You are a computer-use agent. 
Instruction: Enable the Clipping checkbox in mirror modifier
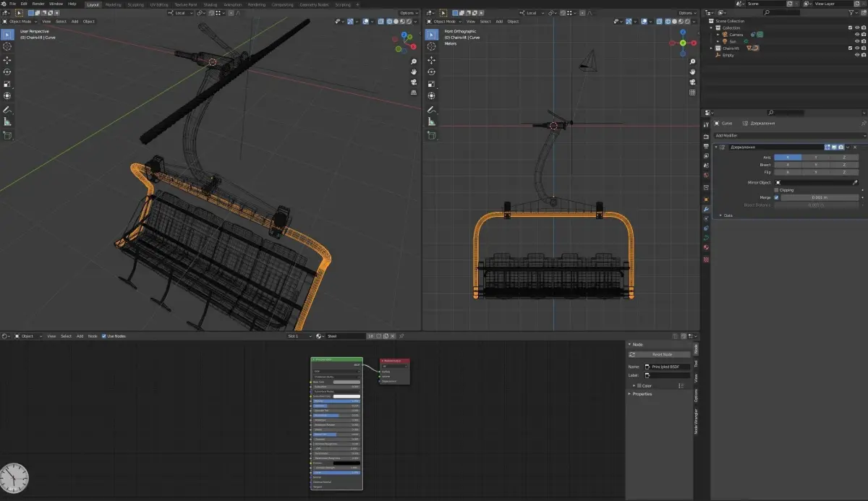point(777,190)
